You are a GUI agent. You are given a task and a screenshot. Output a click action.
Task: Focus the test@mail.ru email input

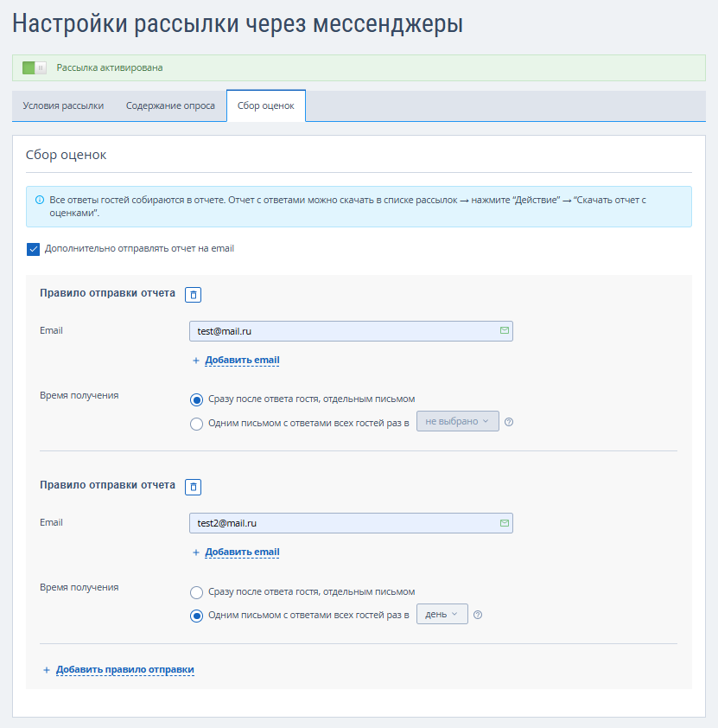351,331
